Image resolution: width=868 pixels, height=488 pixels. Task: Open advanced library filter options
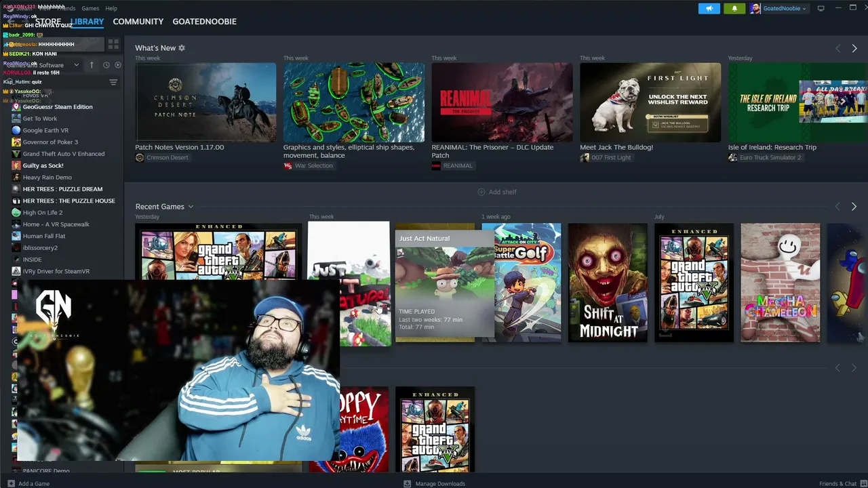coord(113,82)
